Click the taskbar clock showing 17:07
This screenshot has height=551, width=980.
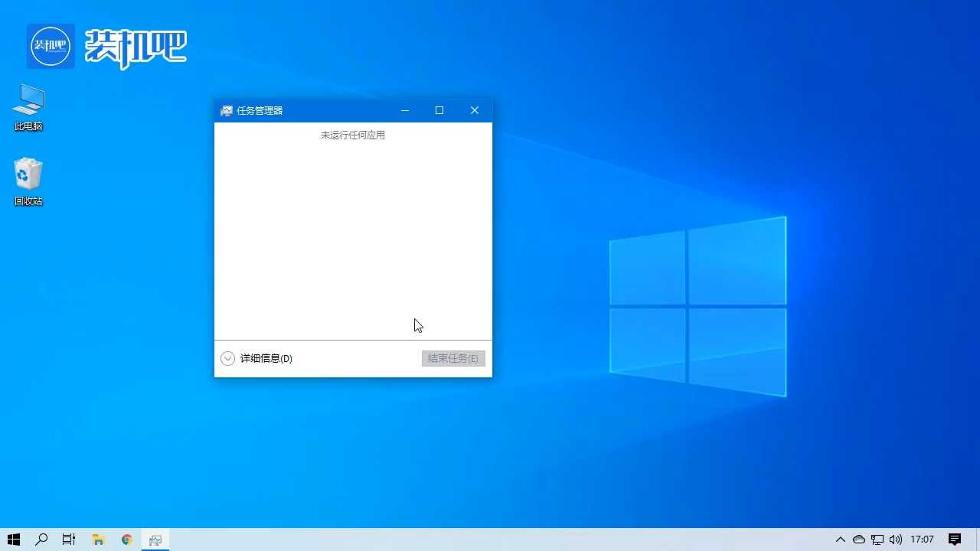[x=922, y=540]
